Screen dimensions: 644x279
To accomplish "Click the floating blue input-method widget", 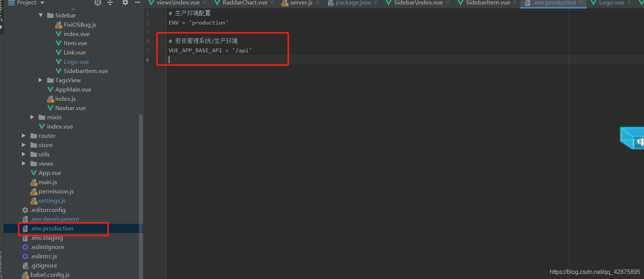I will [x=632, y=138].
